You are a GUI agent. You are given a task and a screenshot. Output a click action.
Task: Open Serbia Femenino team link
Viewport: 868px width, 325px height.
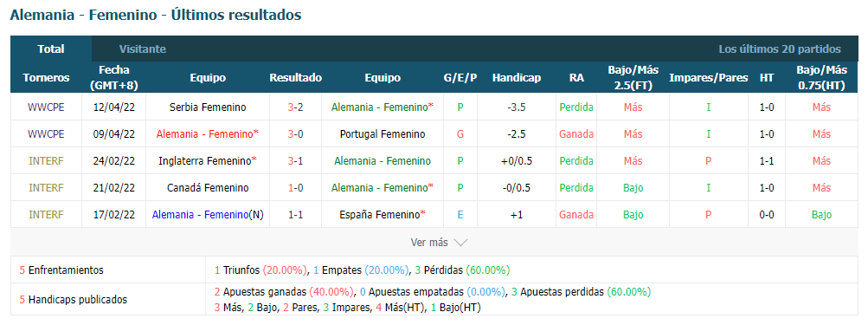pyautogui.click(x=208, y=107)
